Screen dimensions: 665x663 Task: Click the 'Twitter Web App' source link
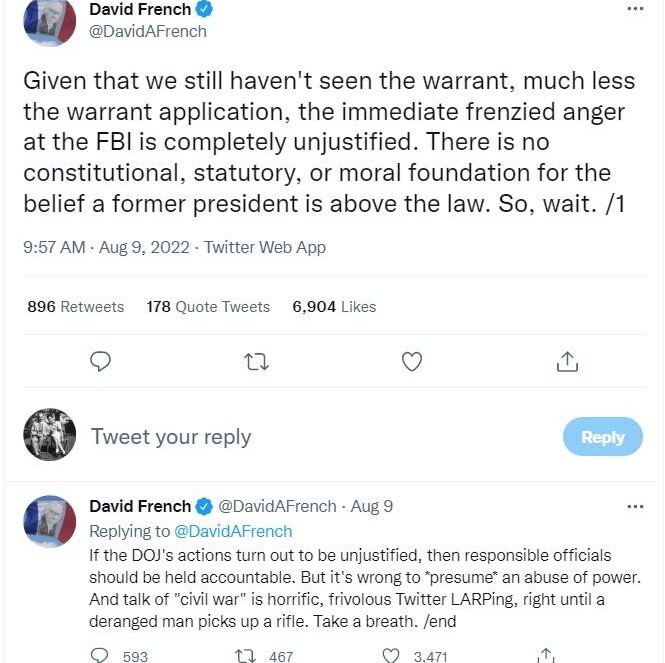265,247
